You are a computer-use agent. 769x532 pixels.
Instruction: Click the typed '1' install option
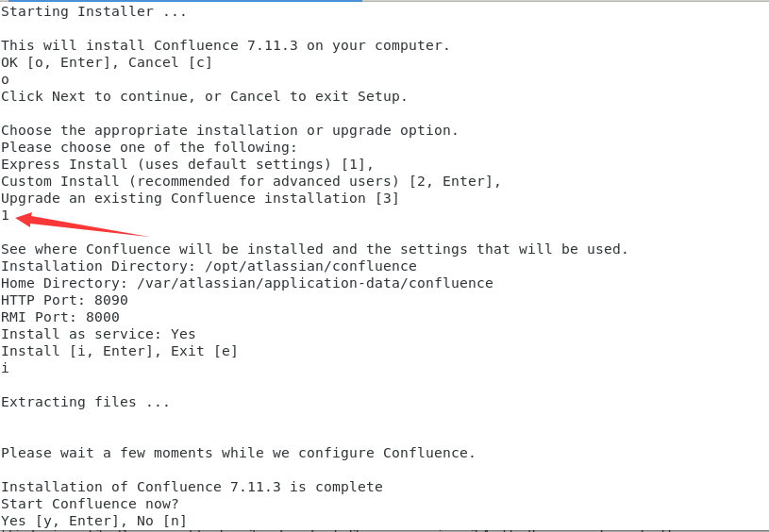[5, 215]
